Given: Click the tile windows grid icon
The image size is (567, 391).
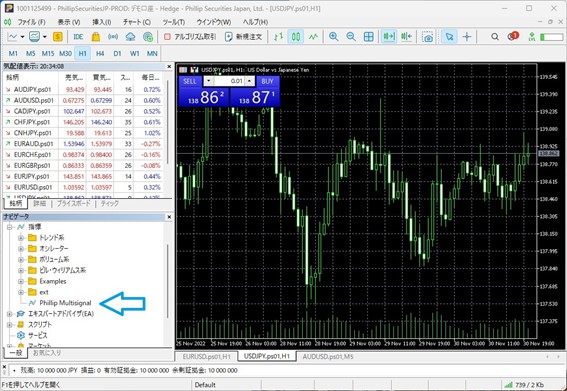Looking at the screenshot, I should click(368, 37).
